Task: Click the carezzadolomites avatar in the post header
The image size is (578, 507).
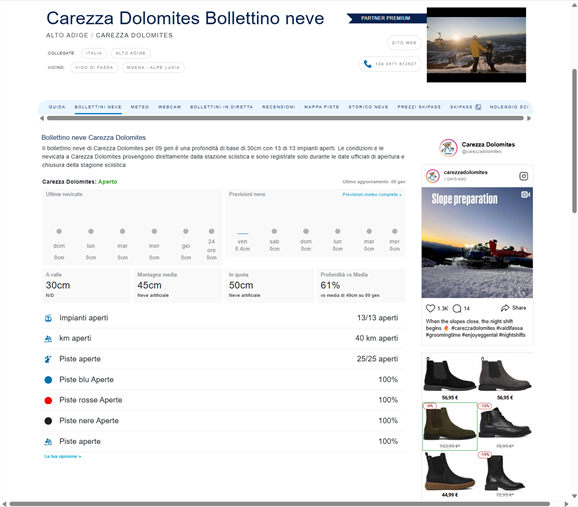Action: [x=433, y=176]
